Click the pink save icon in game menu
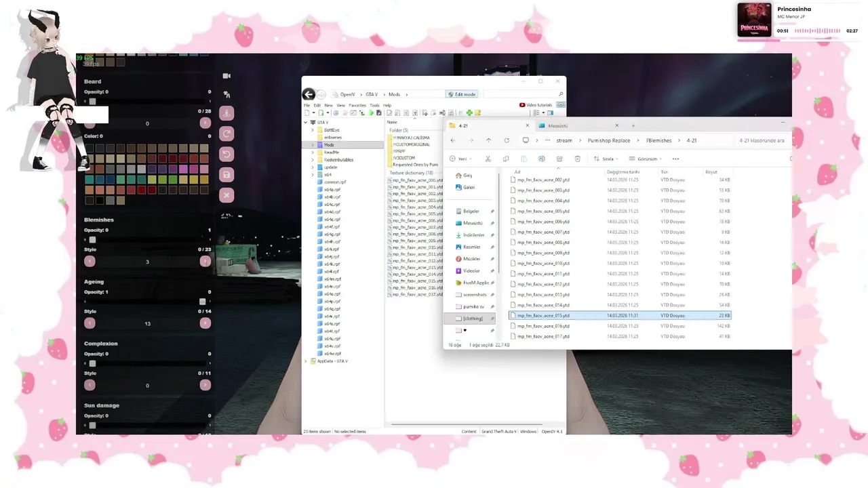868x488 pixels. coord(226,174)
